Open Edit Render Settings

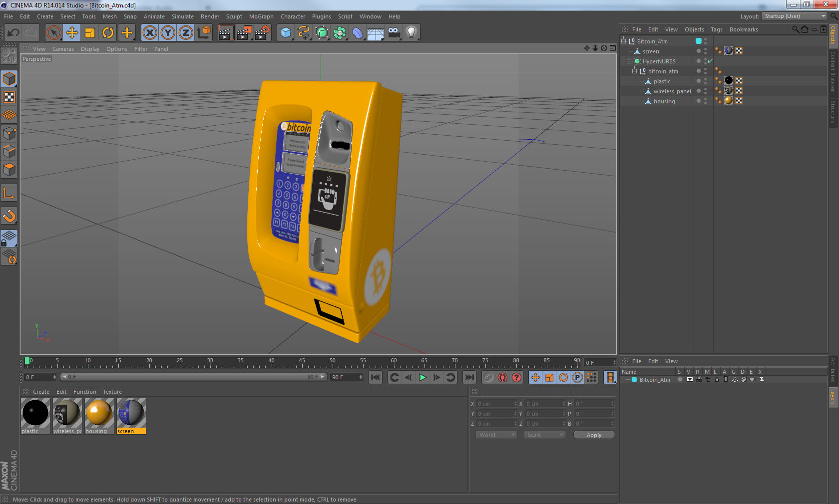pyautogui.click(x=263, y=33)
